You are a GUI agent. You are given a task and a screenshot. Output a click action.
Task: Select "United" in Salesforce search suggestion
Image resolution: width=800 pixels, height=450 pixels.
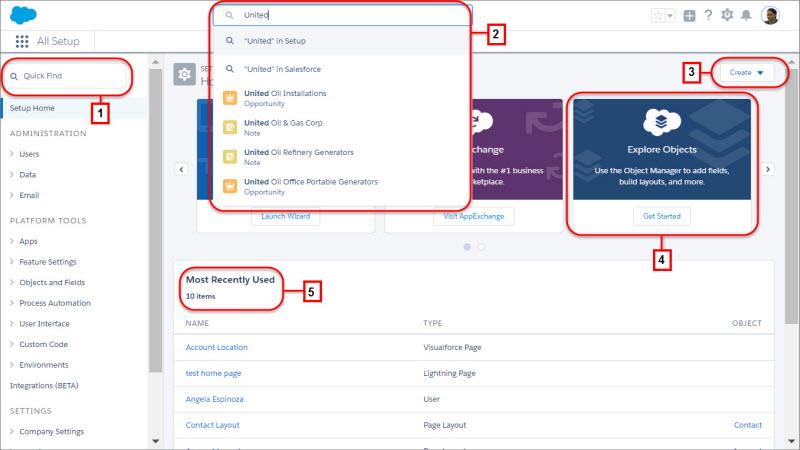click(340, 69)
